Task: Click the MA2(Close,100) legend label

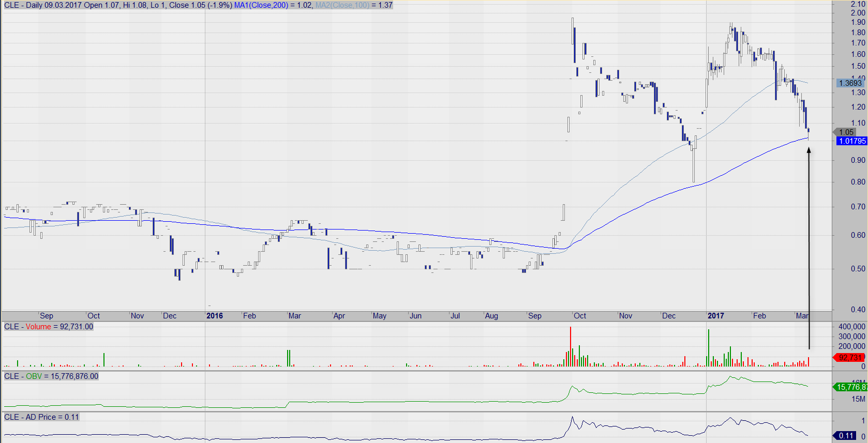Action: point(342,5)
